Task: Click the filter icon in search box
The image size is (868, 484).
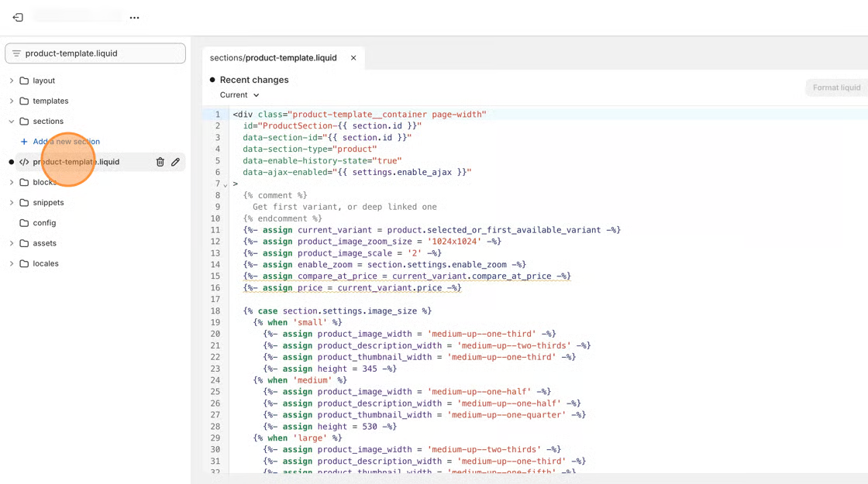Action: click(x=16, y=53)
